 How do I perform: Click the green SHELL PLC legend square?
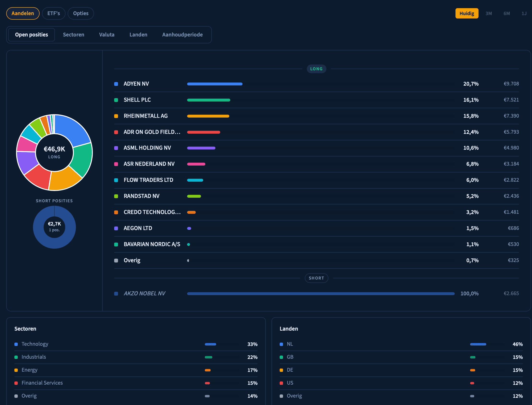116,100
